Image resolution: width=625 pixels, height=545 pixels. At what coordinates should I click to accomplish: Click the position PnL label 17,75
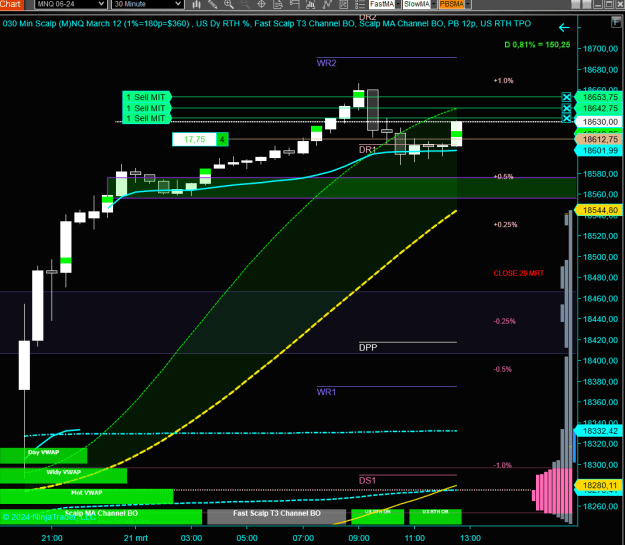pyautogui.click(x=195, y=139)
